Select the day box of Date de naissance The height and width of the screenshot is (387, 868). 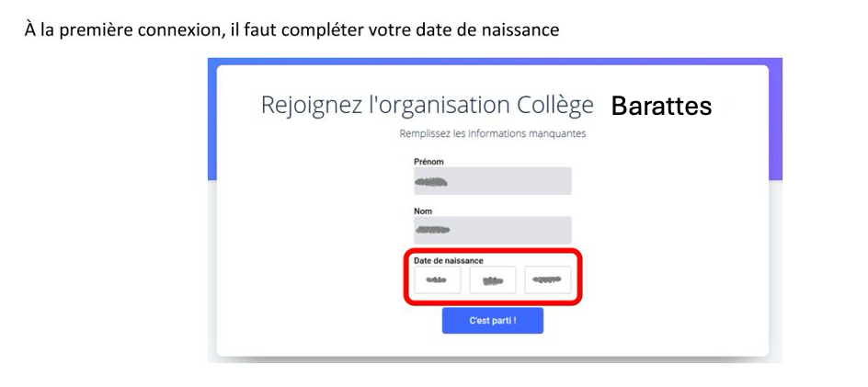point(438,280)
